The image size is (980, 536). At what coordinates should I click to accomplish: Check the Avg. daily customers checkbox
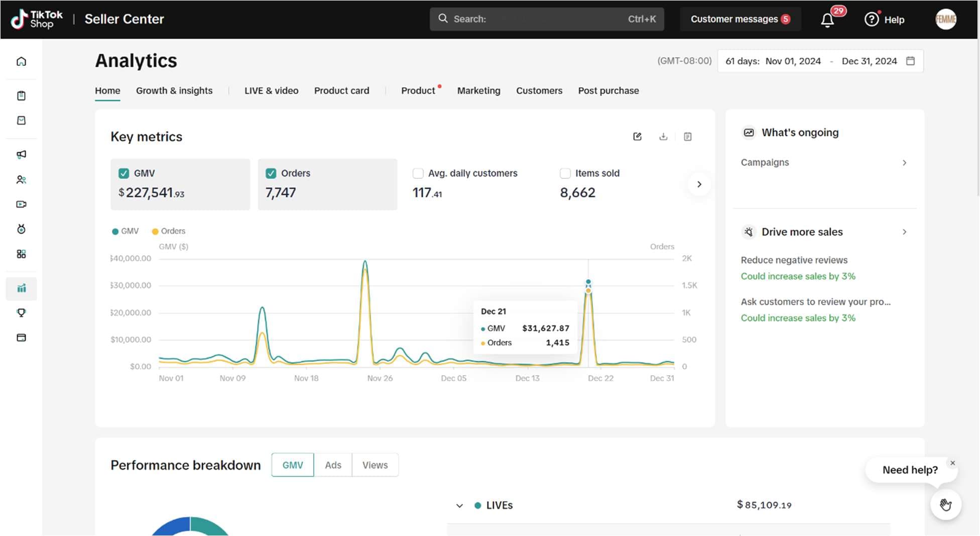[x=418, y=173]
